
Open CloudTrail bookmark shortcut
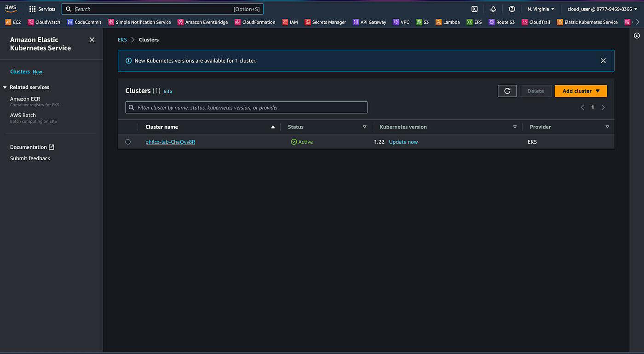coord(535,22)
